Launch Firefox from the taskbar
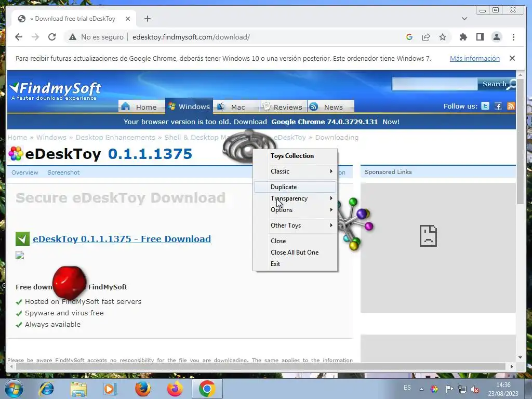Screen dimensions: 532x399 143,389
